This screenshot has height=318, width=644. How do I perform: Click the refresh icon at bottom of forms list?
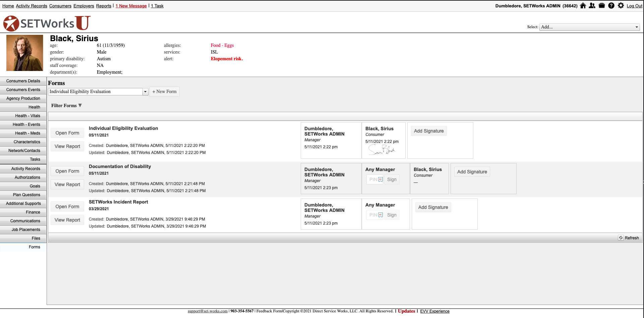click(621, 238)
